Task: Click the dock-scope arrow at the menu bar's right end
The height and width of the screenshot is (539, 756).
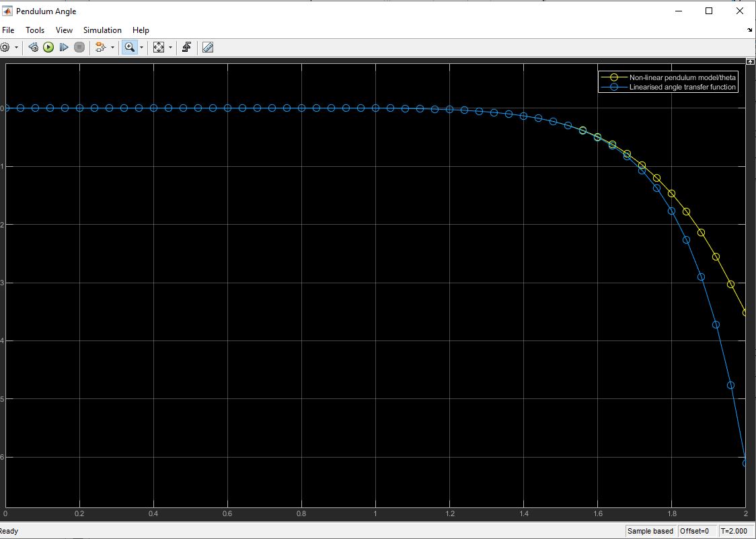Action: pos(750,30)
